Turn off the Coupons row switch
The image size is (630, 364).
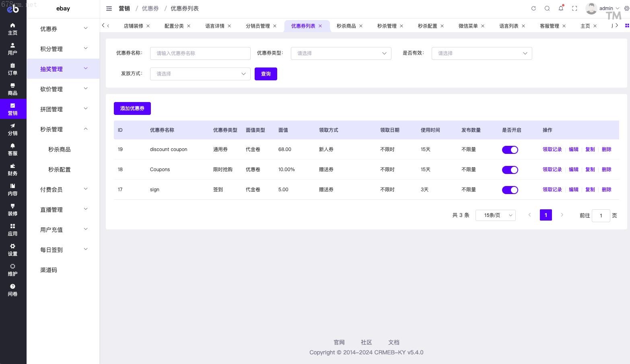[x=510, y=170]
